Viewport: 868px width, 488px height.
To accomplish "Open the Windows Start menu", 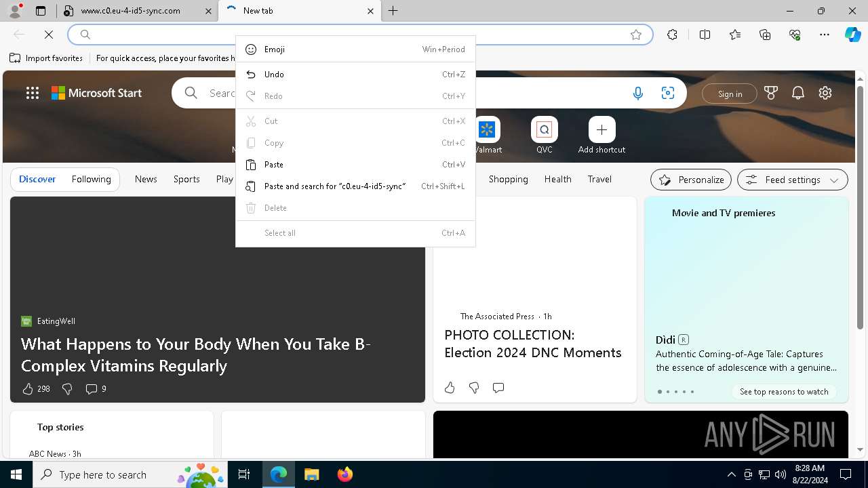I will tap(16, 474).
